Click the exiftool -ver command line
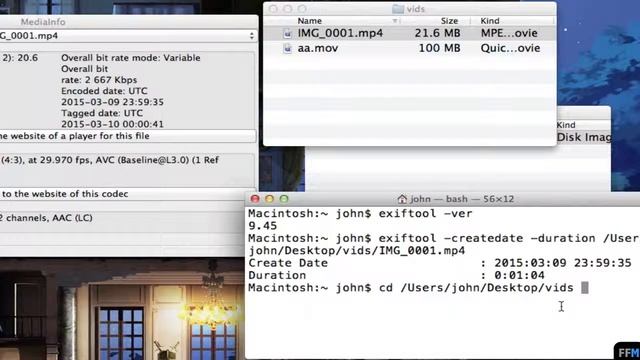The height and width of the screenshot is (360, 640). point(360,213)
